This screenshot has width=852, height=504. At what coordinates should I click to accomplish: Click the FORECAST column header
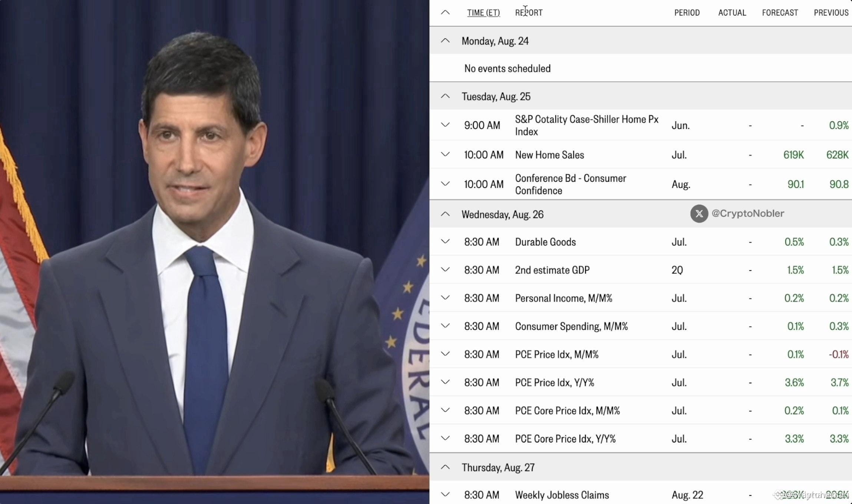pos(780,13)
